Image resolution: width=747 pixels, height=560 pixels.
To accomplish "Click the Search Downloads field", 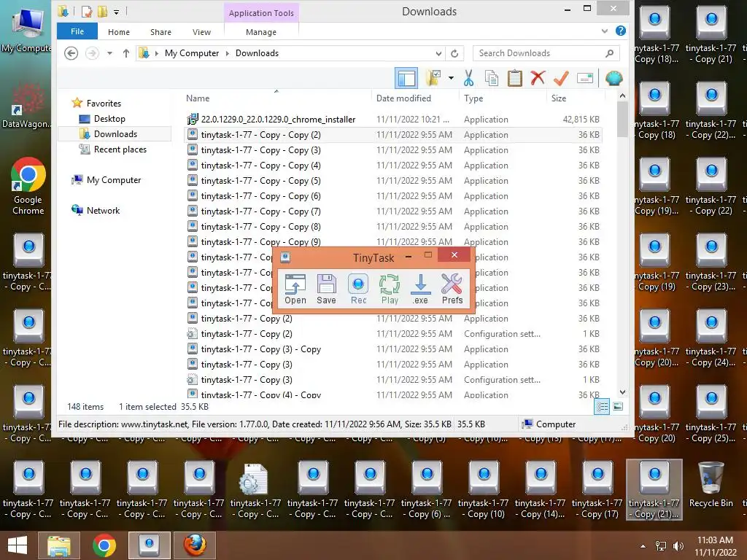I will 546,53.
